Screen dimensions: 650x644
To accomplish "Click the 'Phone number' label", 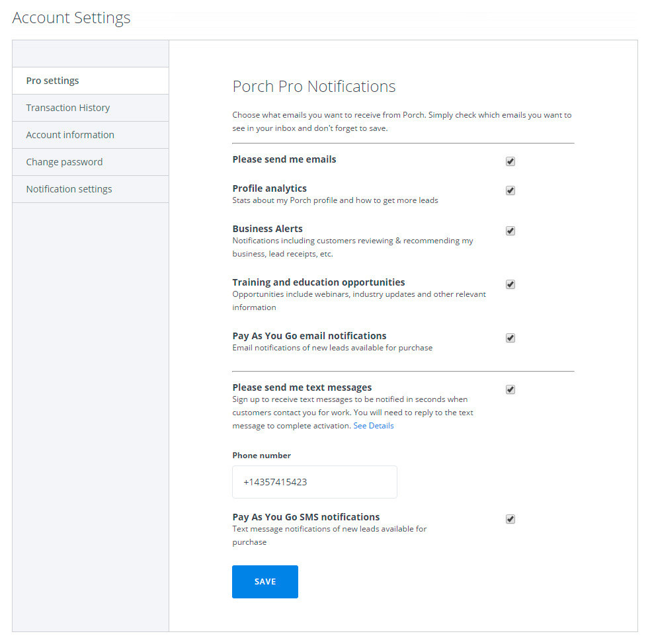I will click(x=262, y=456).
